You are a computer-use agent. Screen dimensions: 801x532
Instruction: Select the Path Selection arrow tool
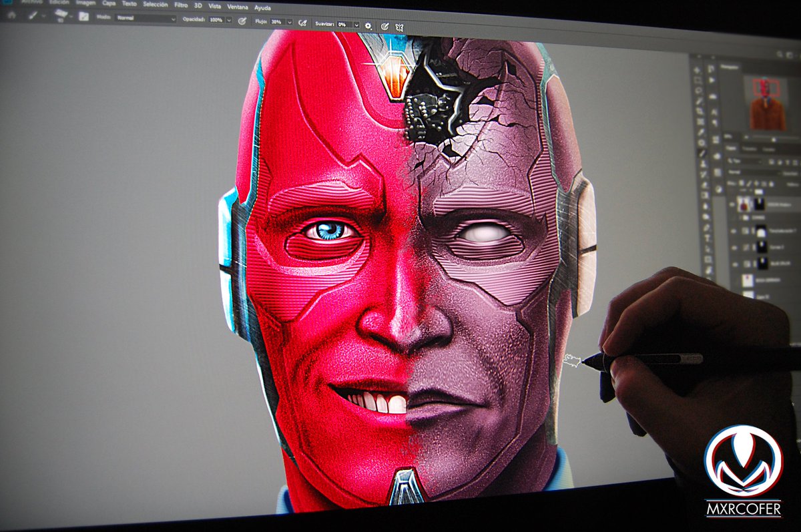click(708, 248)
